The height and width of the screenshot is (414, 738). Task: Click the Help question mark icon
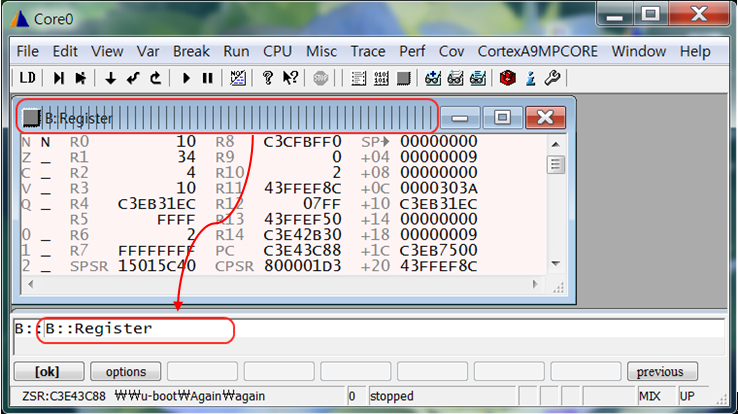pyautogui.click(x=268, y=77)
